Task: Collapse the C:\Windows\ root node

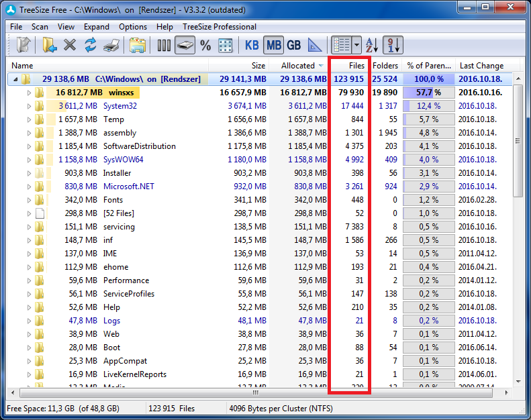Action: pos(15,80)
